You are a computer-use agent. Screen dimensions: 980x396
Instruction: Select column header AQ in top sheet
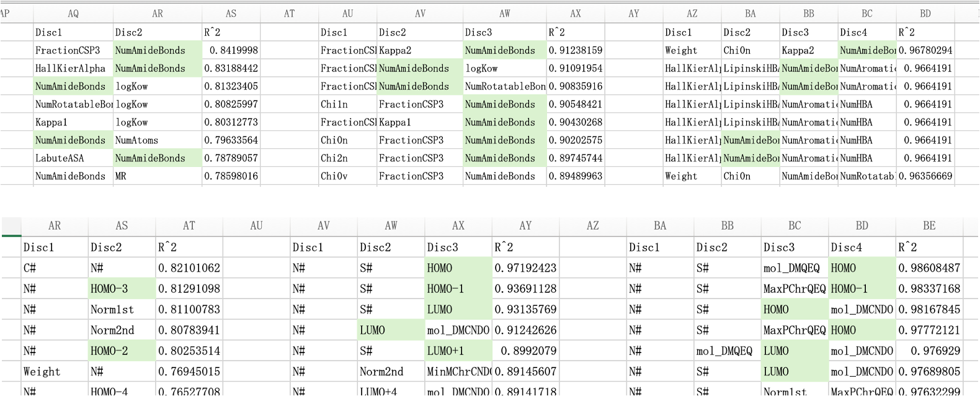click(x=73, y=14)
